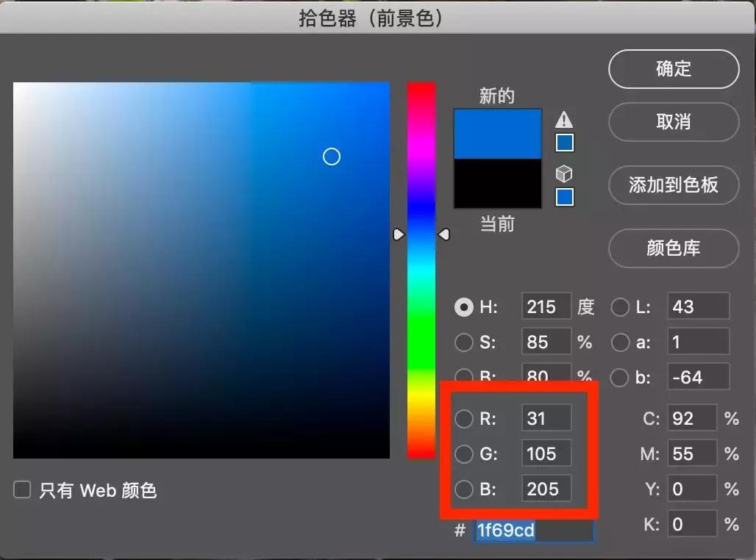
Task: Select the S radio button
Action: click(464, 342)
